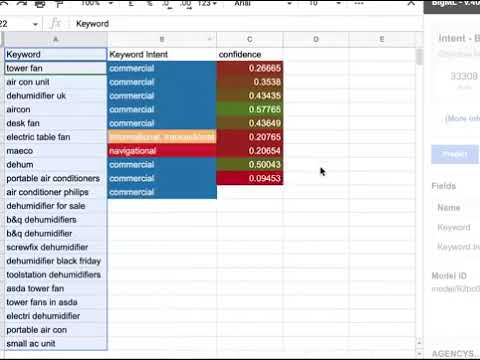Screen dimensions: 480x360
Task: Select column D header
Action: [x=316, y=39]
